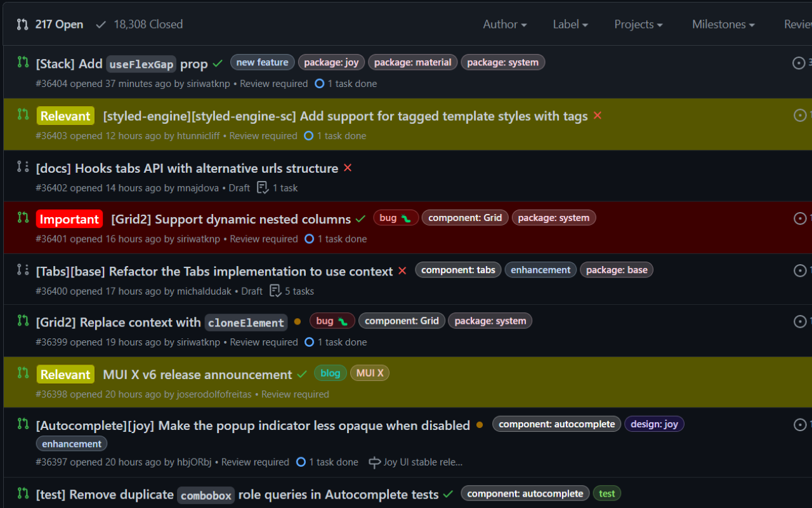Click red failing status X on docs Hooks tabs
Screen dimensions: 812x508
pyautogui.click(x=348, y=168)
